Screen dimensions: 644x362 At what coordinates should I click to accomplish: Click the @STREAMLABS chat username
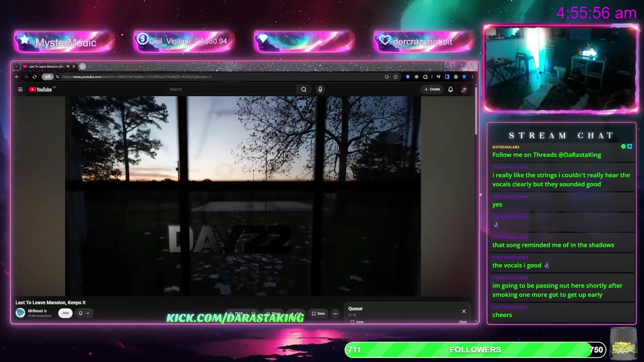506,147
